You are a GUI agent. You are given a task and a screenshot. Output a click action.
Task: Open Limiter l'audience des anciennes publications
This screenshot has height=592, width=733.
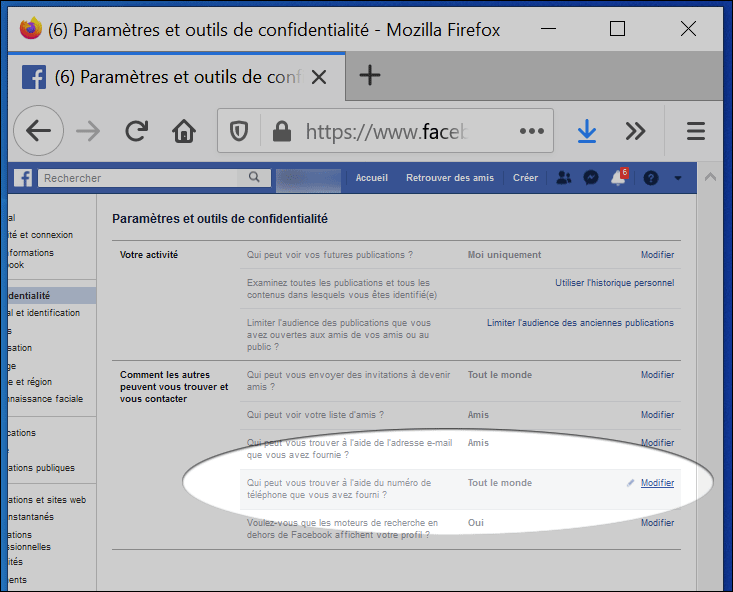(580, 323)
